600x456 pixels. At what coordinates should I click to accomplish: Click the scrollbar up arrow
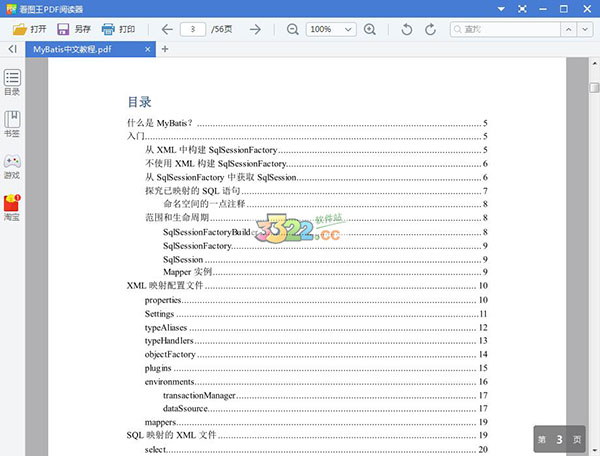(x=594, y=63)
